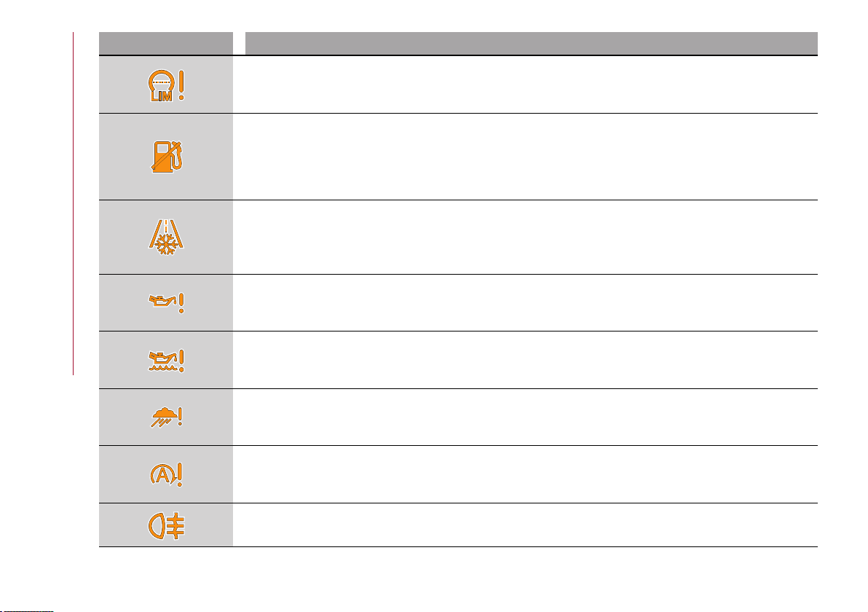
Task: Select the oil can with exclamation mark icon
Action: click(x=167, y=303)
